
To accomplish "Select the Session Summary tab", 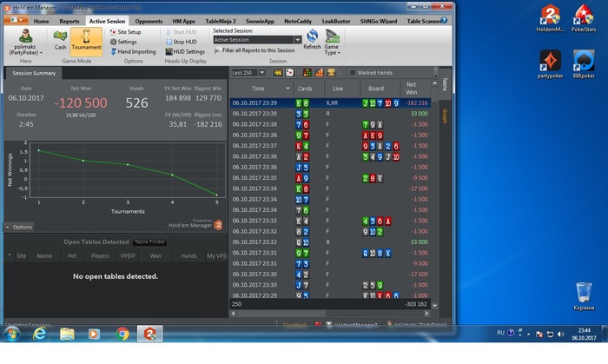I will click(34, 73).
